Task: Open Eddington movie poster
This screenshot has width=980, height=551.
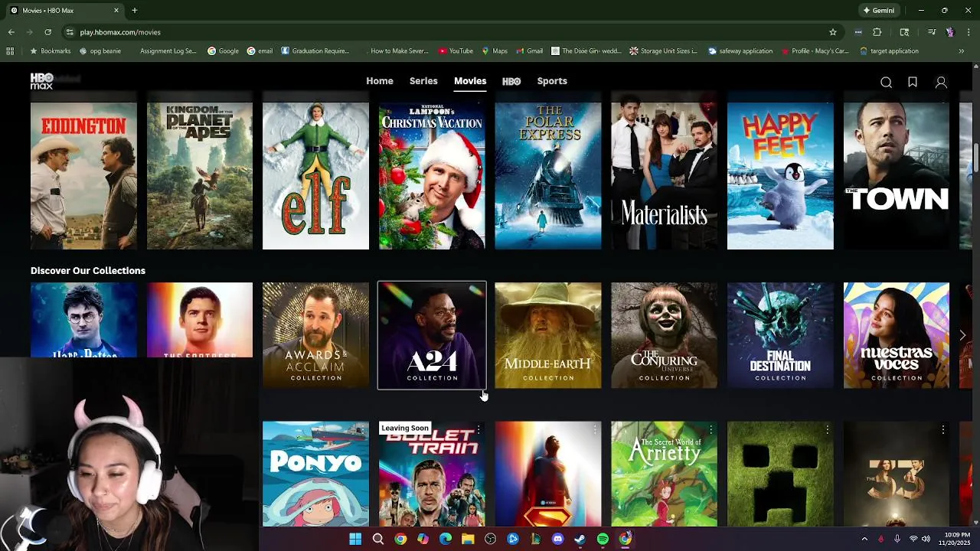Action: pyautogui.click(x=83, y=176)
